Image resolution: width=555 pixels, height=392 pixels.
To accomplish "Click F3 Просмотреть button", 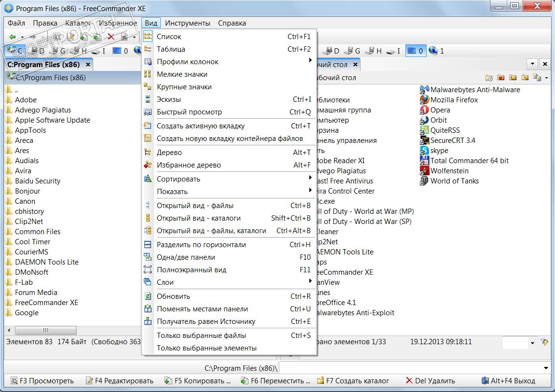I will tap(42, 381).
